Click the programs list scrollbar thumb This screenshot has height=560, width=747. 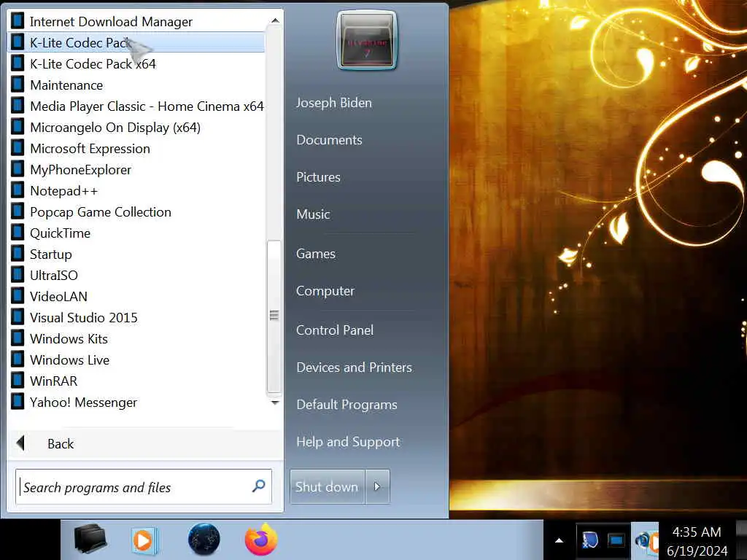tap(274, 316)
